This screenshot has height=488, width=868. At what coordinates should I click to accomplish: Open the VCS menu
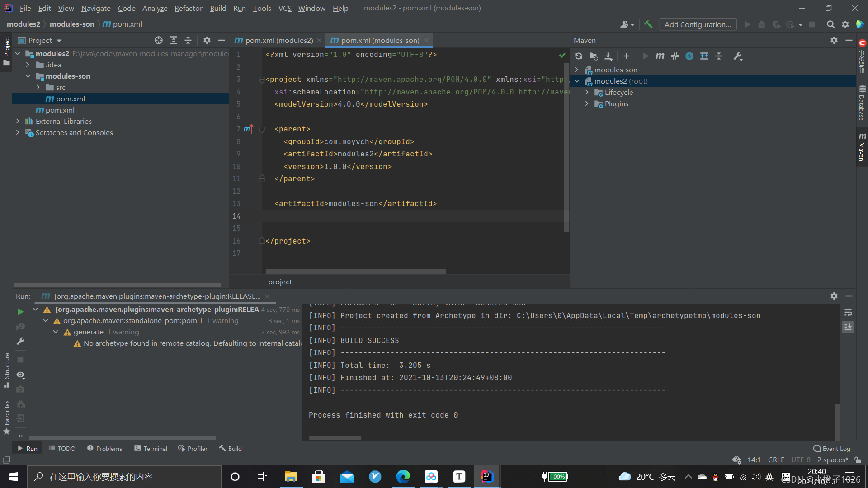(x=285, y=8)
